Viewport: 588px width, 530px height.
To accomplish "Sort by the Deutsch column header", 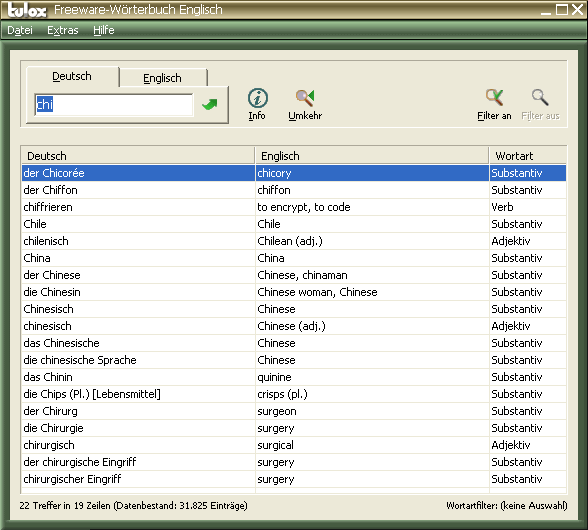I will click(138, 156).
